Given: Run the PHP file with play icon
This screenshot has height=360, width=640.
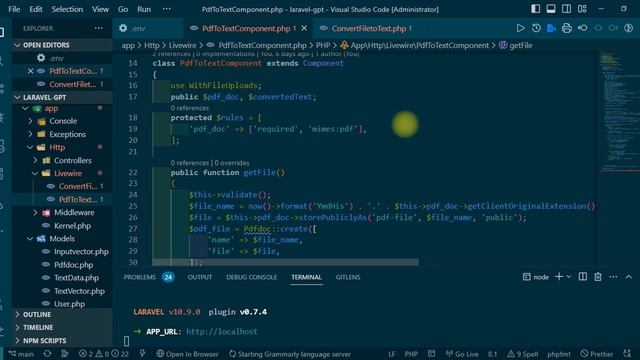Looking at the screenshot, I should pos(520,28).
